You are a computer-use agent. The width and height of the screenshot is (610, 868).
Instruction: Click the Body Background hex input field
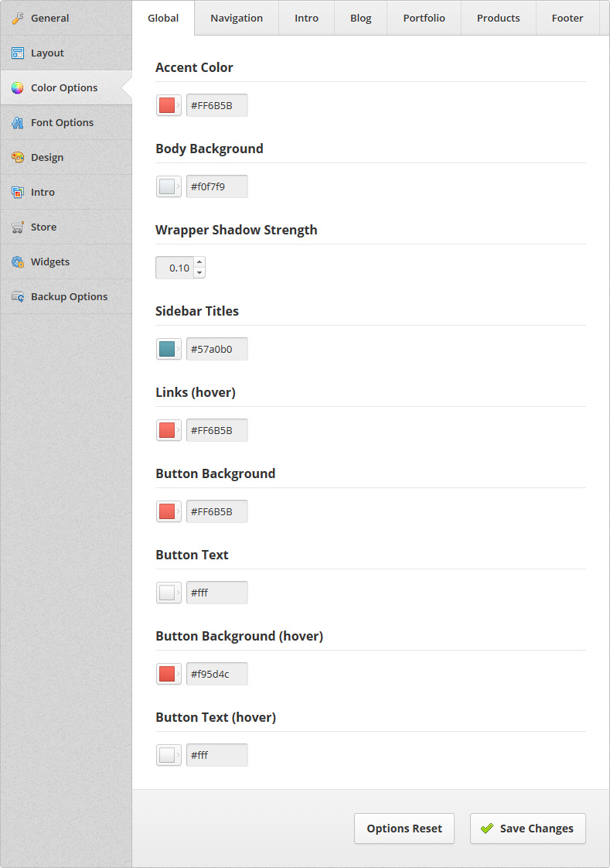[x=216, y=186]
